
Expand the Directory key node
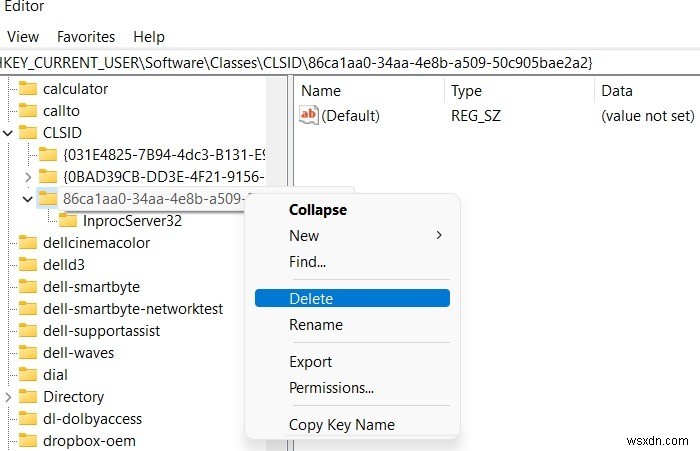point(9,396)
